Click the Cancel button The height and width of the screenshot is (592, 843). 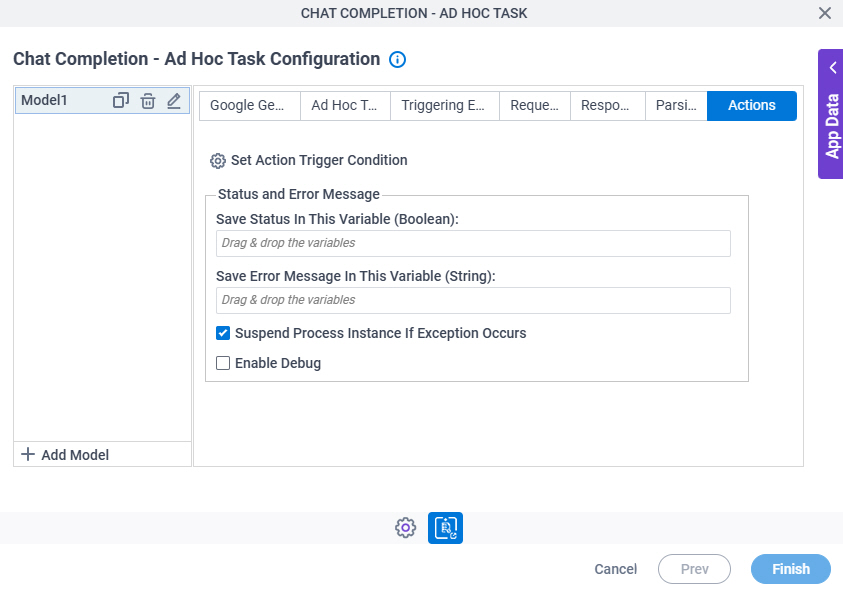click(616, 569)
